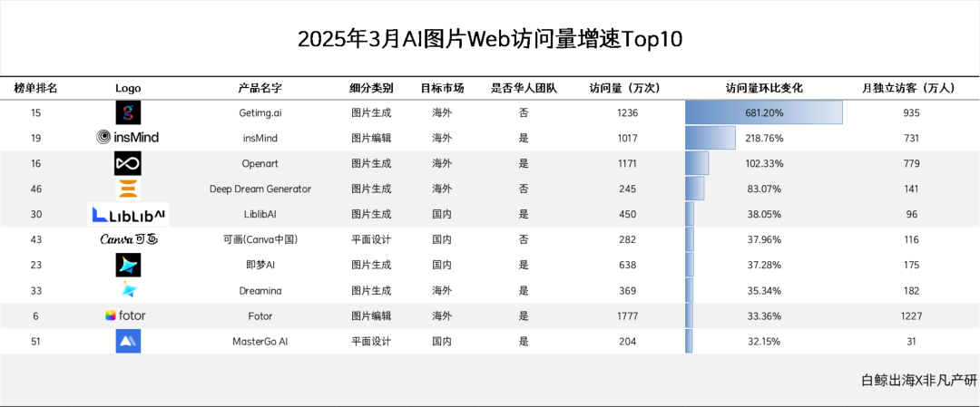This screenshot has width=980, height=407.
Task: Select the 是否华人团队 column header
Action: tap(524, 88)
